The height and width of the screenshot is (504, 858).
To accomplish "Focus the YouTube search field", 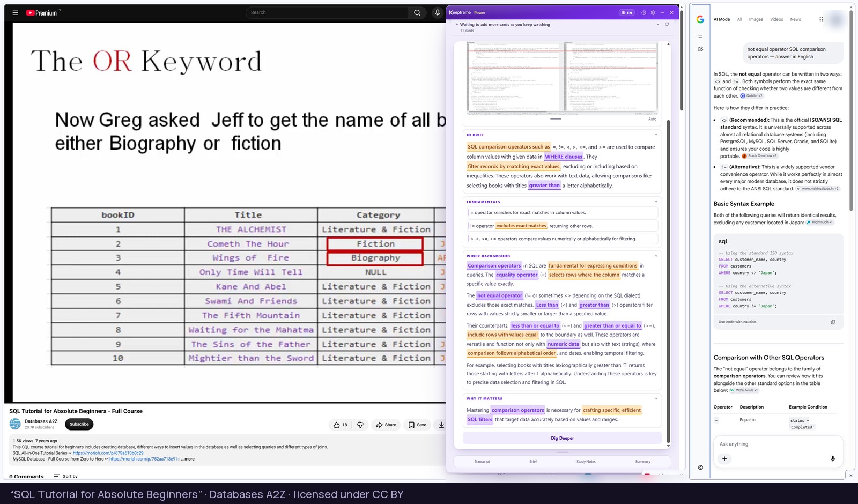I will point(327,12).
